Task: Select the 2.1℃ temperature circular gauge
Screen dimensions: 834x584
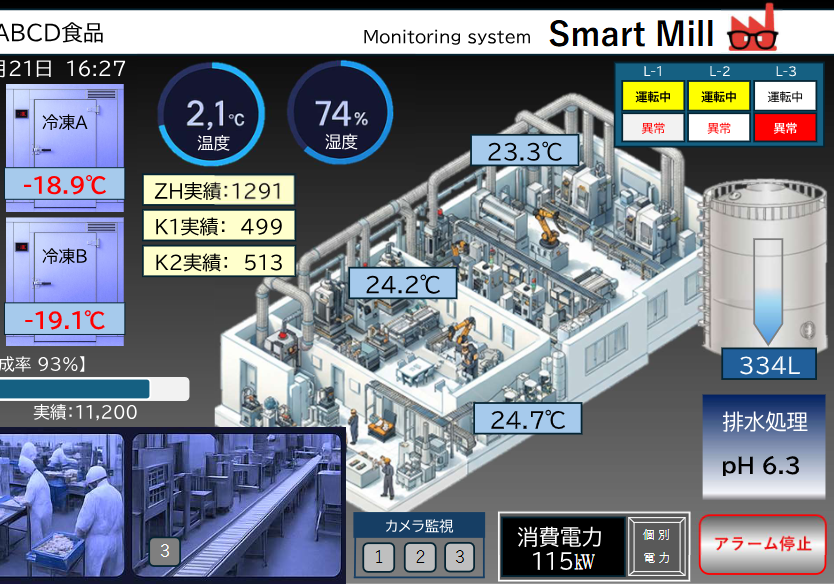Action: (212, 113)
